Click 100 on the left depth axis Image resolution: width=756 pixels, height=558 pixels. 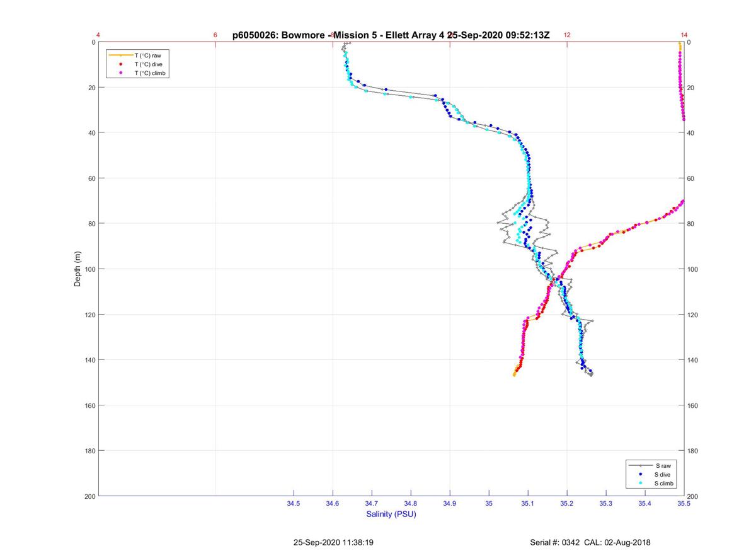pyautogui.click(x=89, y=269)
